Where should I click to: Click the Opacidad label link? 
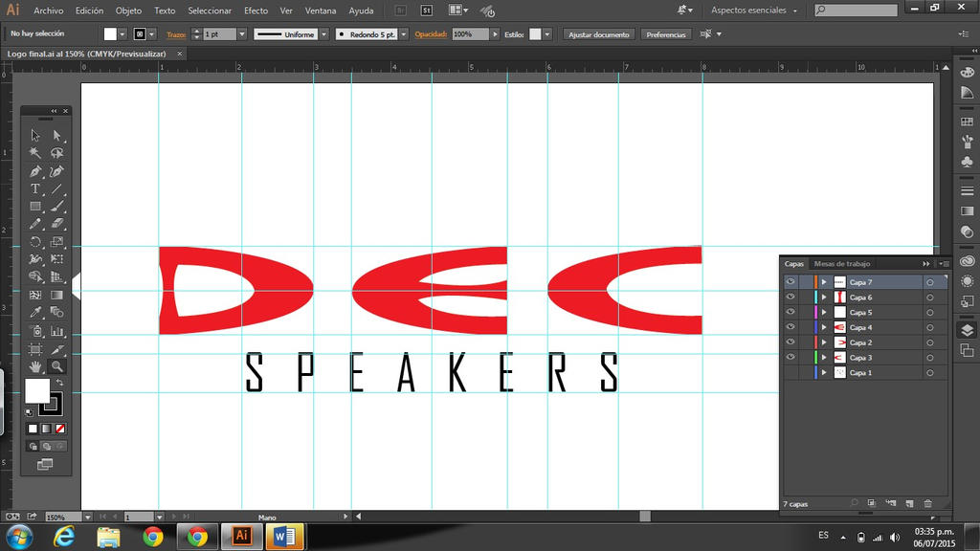click(431, 34)
